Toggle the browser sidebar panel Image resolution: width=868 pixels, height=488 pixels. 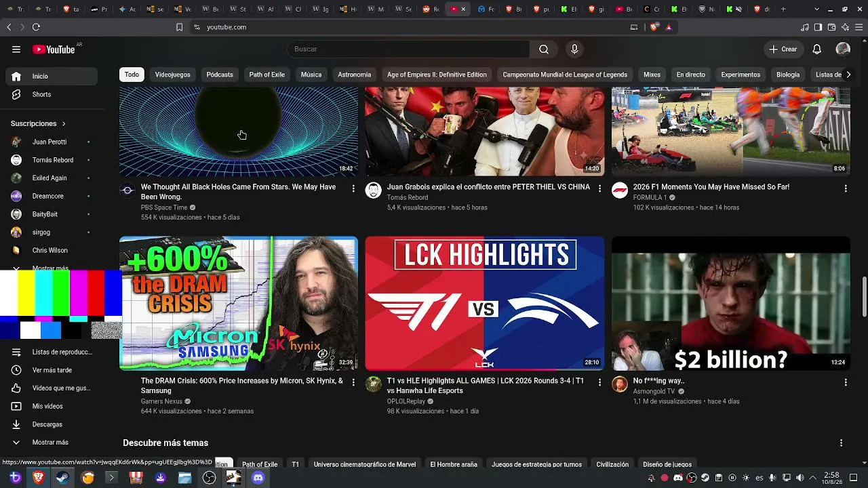(818, 27)
